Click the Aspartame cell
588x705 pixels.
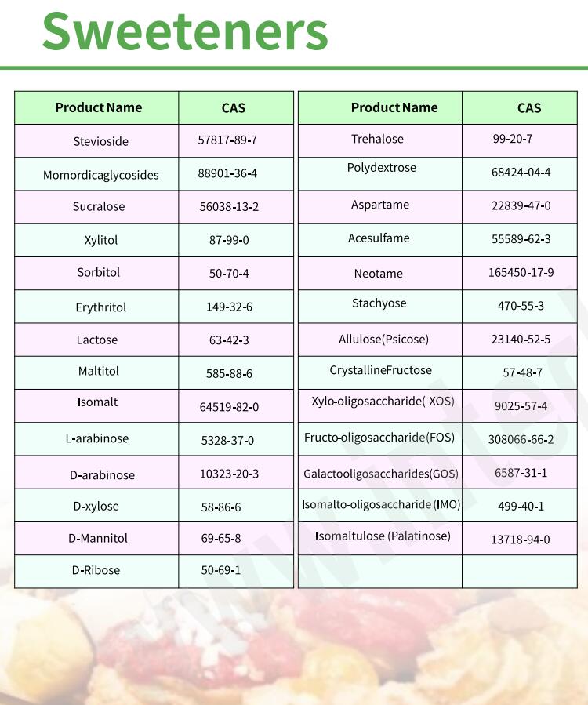[380, 205]
